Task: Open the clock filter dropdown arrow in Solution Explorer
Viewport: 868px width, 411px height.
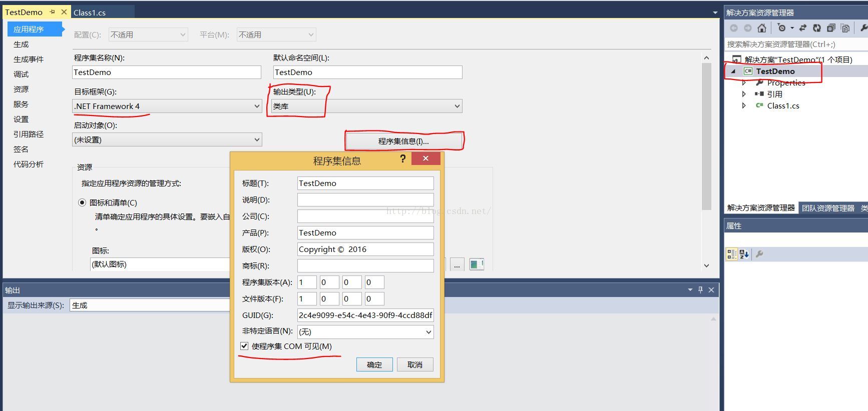Action: pyautogui.click(x=792, y=28)
